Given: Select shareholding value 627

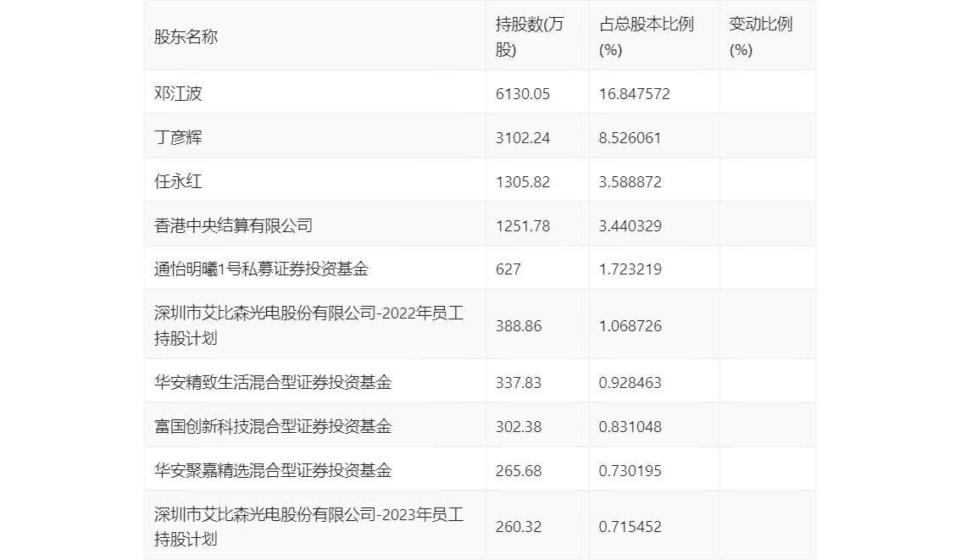Looking at the screenshot, I should click(508, 269).
